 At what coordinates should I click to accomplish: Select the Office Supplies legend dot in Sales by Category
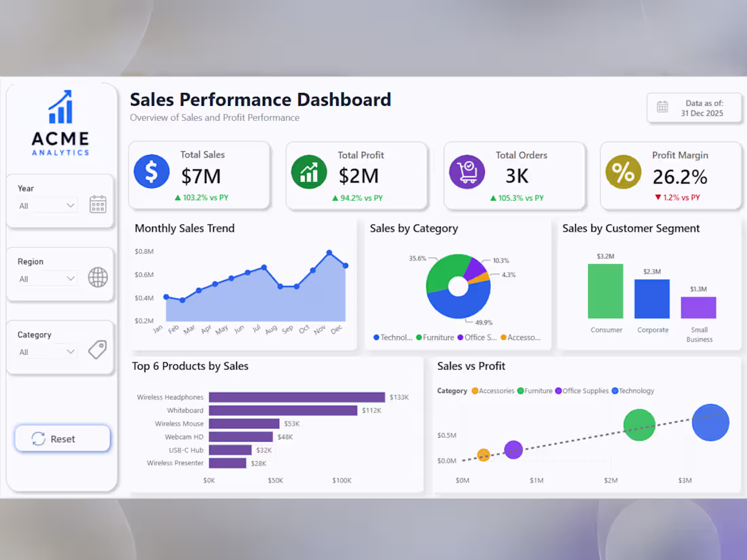click(460, 337)
